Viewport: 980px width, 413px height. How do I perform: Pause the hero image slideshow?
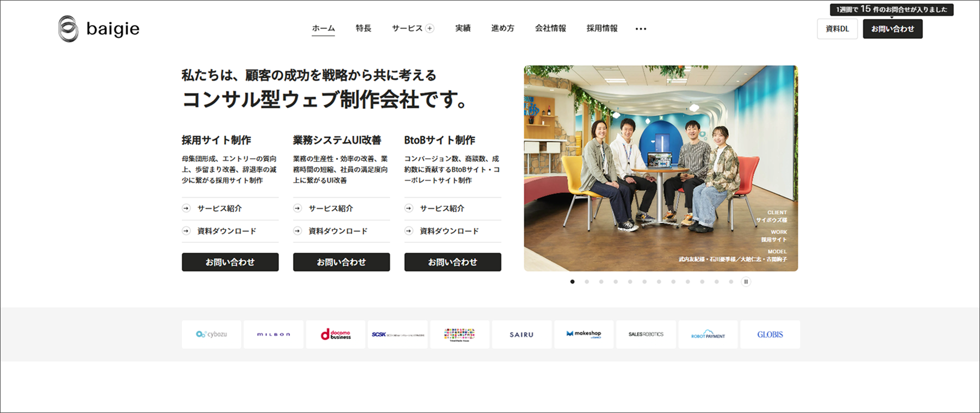pyautogui.click(x=746, y=281)
